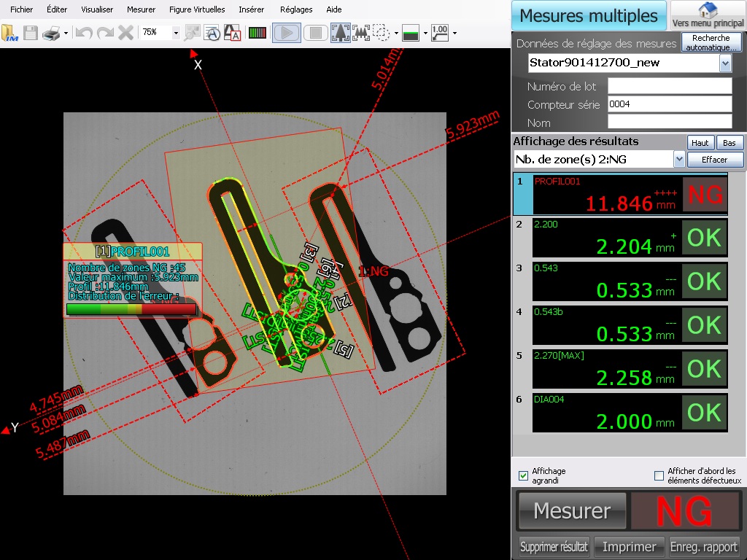This screenshot has width=747, height=560.
Task: Open the 75% zoom level dropdown
Action: click(x=176, y=33)
